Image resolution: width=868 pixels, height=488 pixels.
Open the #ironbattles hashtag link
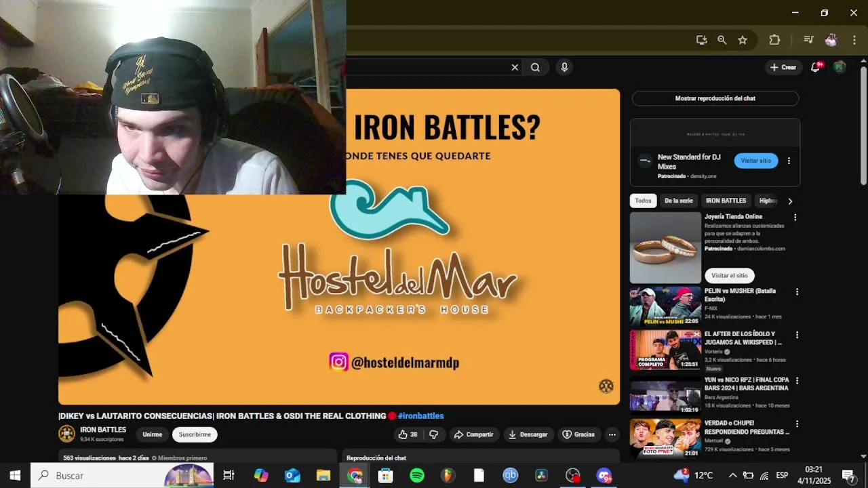[x=420, y=416]
